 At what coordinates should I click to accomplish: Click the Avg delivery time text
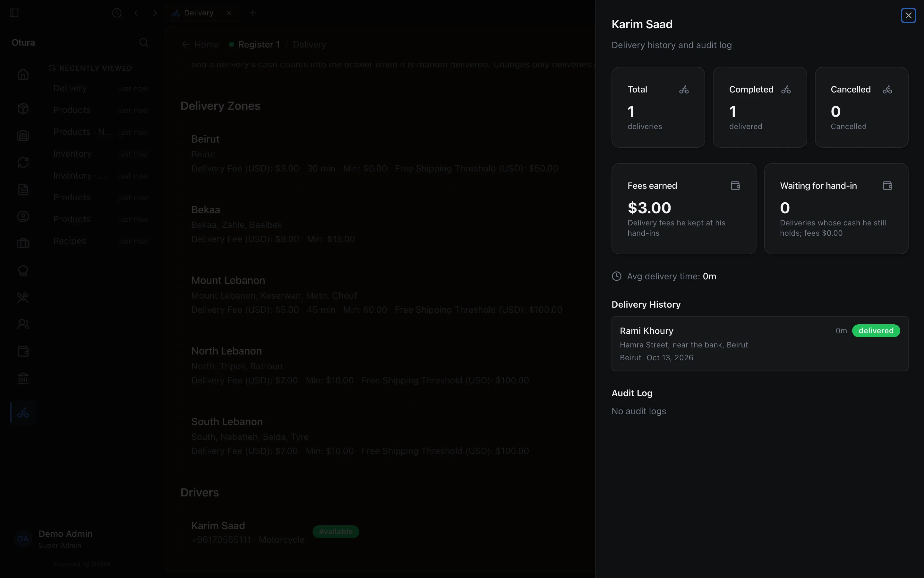pos(671,276)
